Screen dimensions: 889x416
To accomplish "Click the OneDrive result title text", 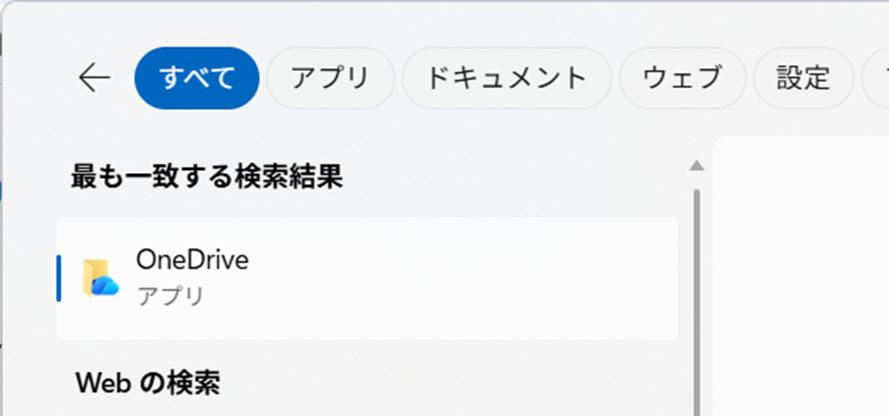I will (x=192, y=260).
